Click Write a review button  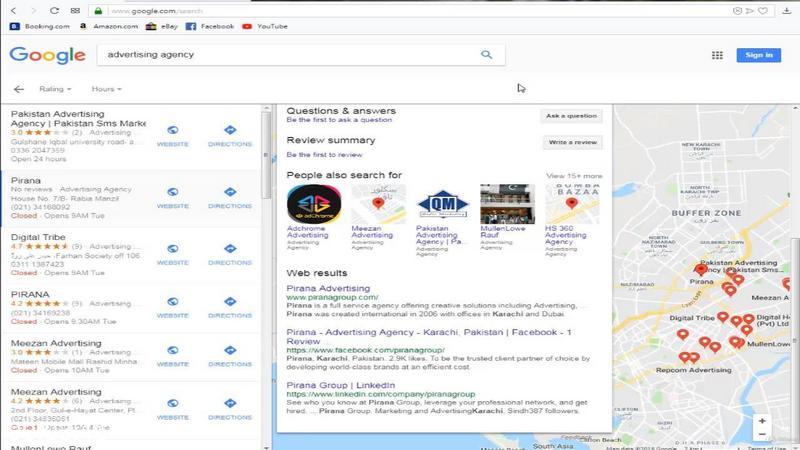572,142
